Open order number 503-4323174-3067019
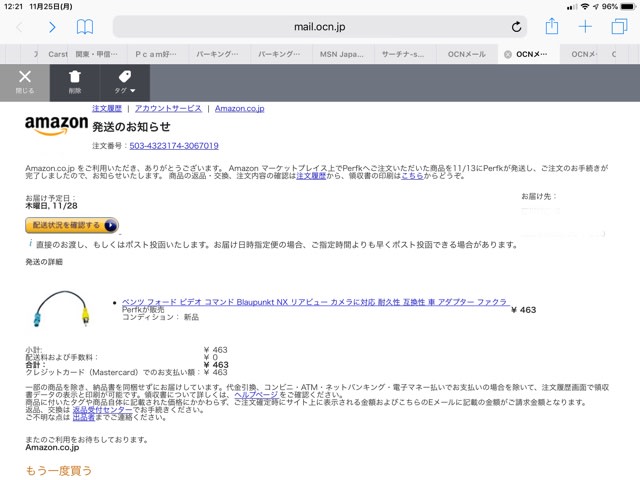The width and height of the screenshot is (640, 480). pyautogui.click(x=174, y=146)
